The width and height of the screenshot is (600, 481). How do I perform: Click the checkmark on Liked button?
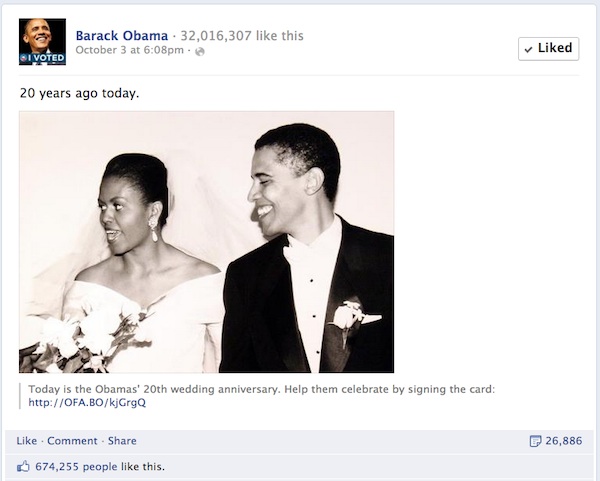528,49
